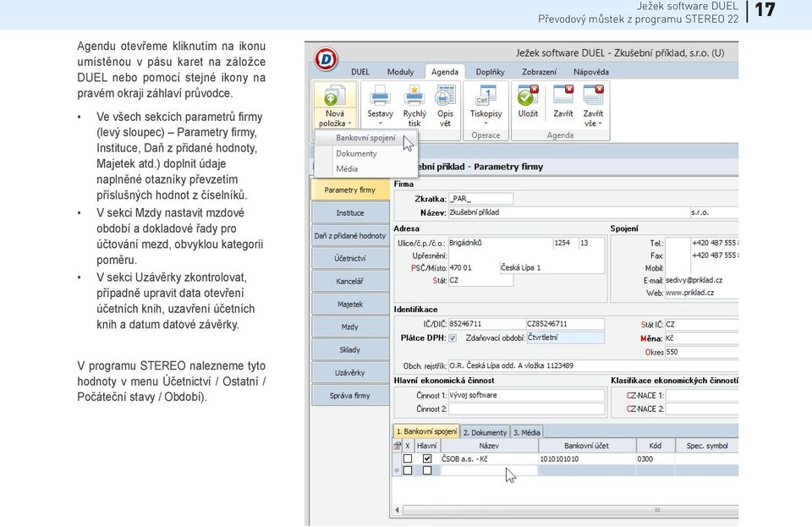This screenshot has height=527, width=812.
Task: Click the Nová položka icon
Action: [x=334, y=96]
